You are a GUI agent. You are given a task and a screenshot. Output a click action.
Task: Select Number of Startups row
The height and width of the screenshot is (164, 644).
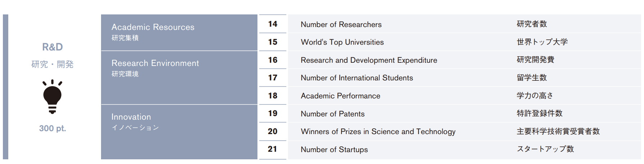click(x=464, y=150)
